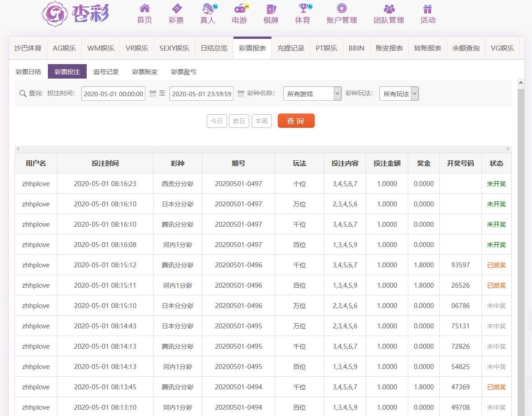The image size is (532, 416).
Task: Expand the 彩种名称 所有游戏 dropdown
Action: 312,93
